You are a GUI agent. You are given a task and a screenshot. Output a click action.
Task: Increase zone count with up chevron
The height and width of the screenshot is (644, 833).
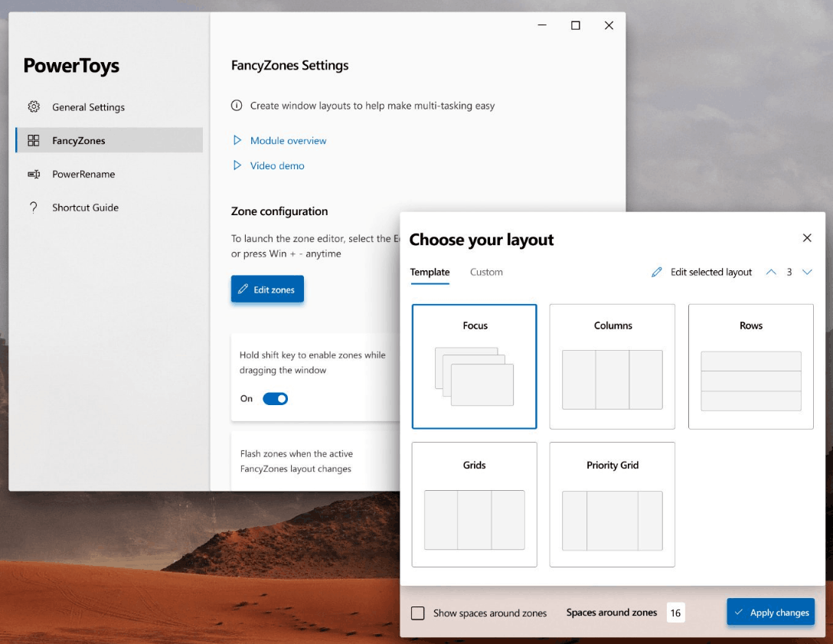[771, 272]
